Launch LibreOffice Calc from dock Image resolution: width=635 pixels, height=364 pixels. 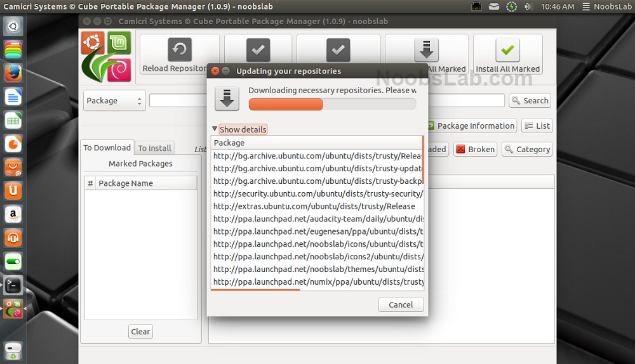pyautogui.click(x=13, y=120)
